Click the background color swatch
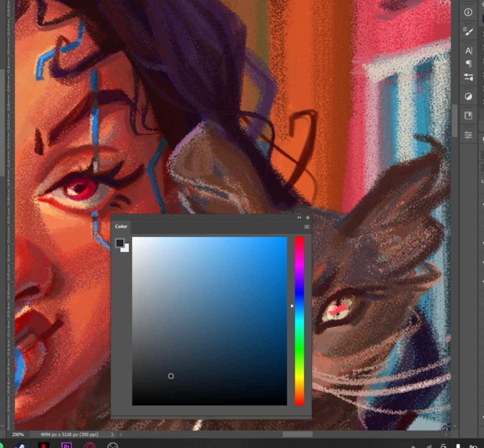Viewport: 484px width, 448px height. pos(125,248)
